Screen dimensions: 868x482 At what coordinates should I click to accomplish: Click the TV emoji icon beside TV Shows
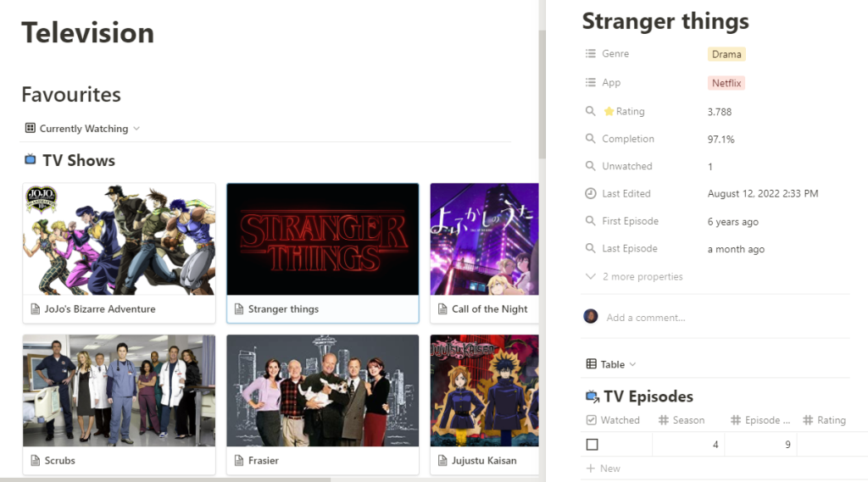pos(31,160)
